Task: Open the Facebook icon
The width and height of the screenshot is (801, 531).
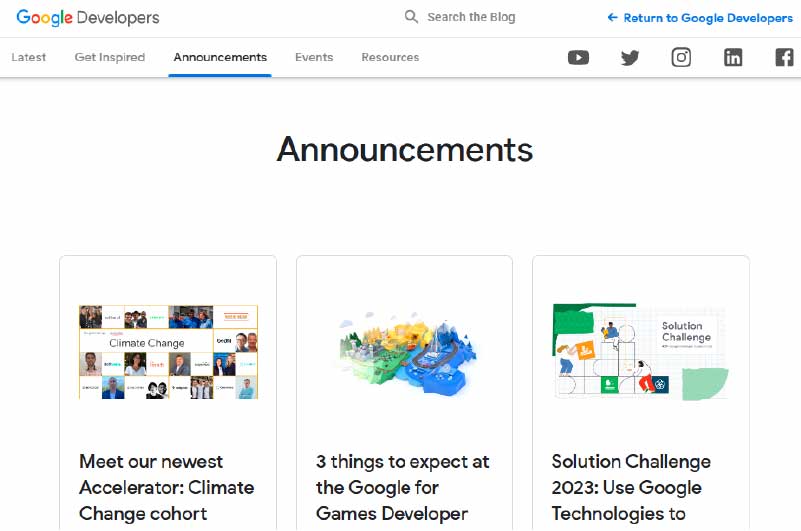Action: click(784, 57)
